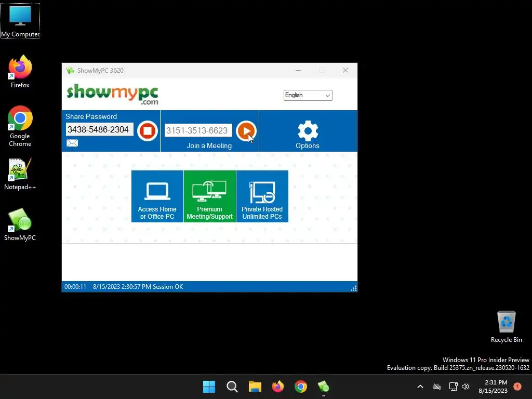
Task: Select the Google Chrome desktop shortcut
Action: pyautogui.click(x=20, y=126)
